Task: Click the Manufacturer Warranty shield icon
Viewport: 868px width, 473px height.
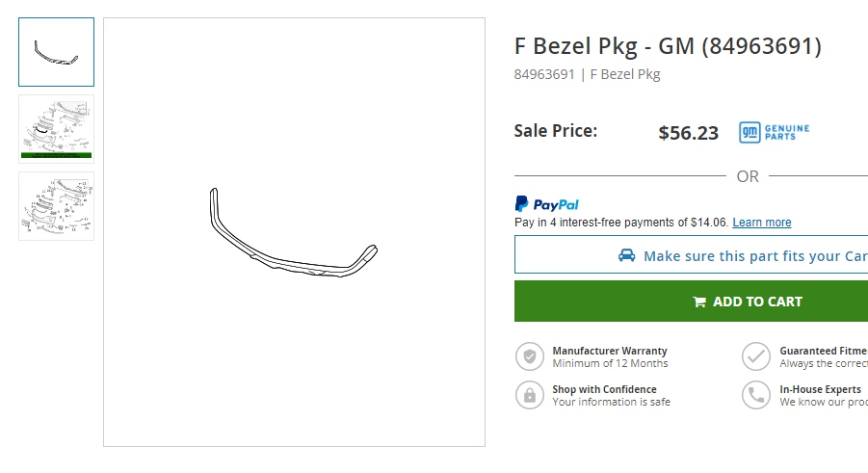Action: (529, 356)
